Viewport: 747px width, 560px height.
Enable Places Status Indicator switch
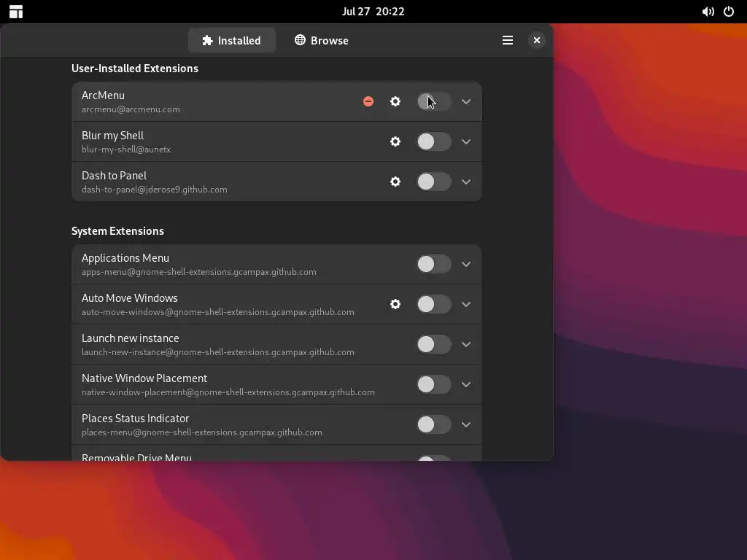434,424
